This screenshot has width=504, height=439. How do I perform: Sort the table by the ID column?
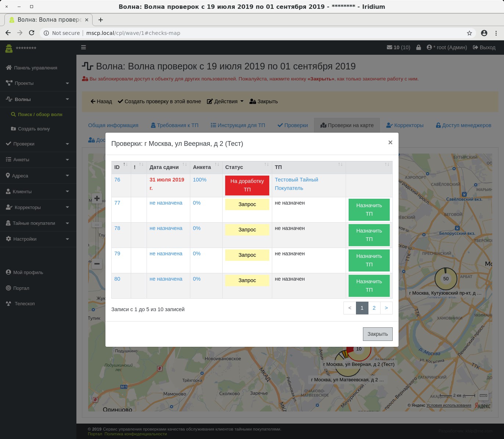121,167
